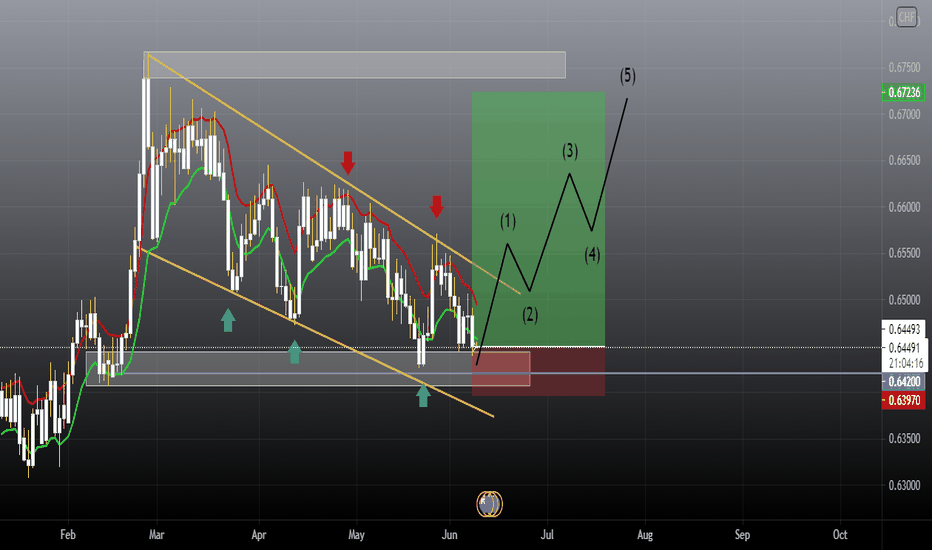The image size is (932, 550).
Task: Select the green profit zone of long position
Action: tap(539, 219)
